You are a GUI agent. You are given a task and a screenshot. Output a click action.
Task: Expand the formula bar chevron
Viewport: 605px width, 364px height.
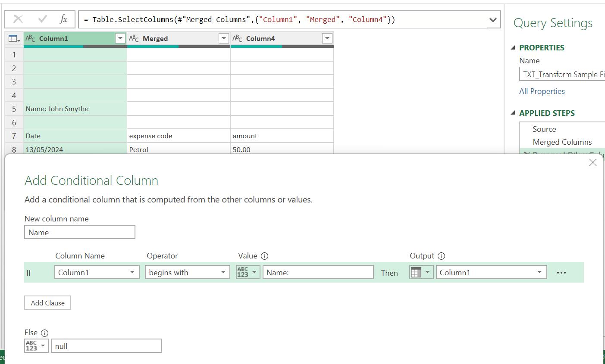[x=493, y=20]
